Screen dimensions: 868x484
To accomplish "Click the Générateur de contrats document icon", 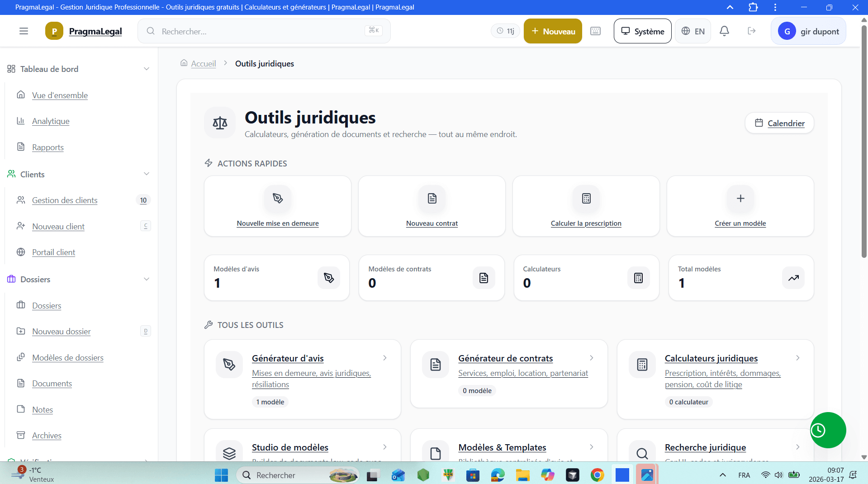I will point(436,365).
